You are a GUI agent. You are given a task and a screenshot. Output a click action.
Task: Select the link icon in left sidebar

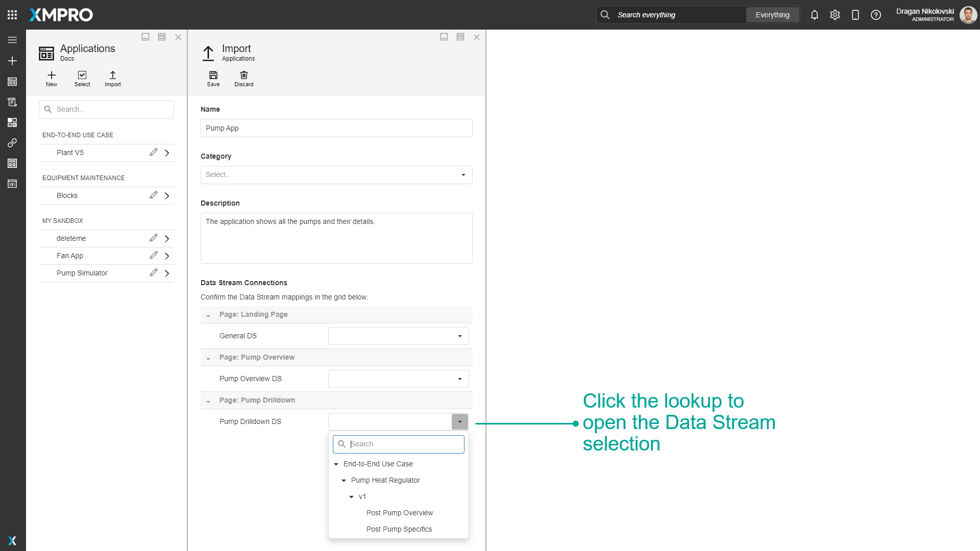12,143
